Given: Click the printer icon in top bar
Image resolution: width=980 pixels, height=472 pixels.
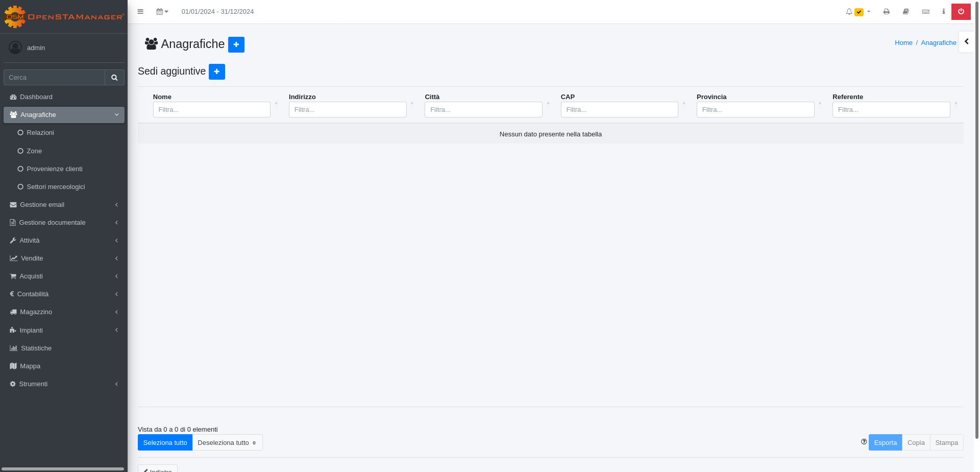Looking at the screenshot, I should (886, 12).
